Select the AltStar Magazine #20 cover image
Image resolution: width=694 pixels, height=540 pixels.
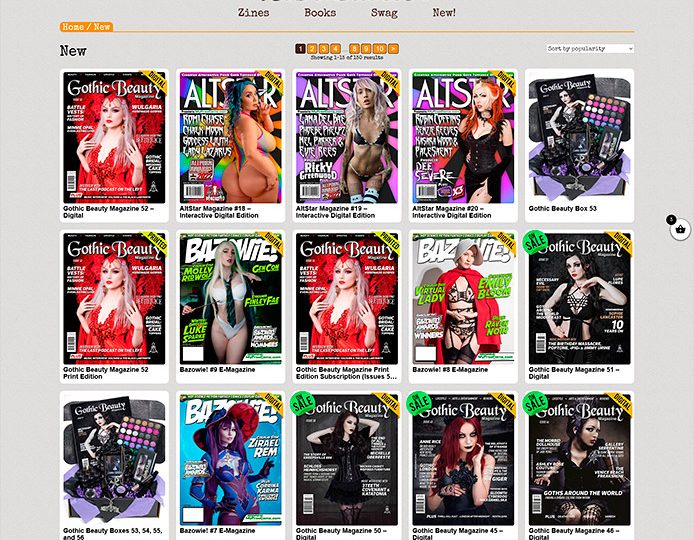pos(464,137)
